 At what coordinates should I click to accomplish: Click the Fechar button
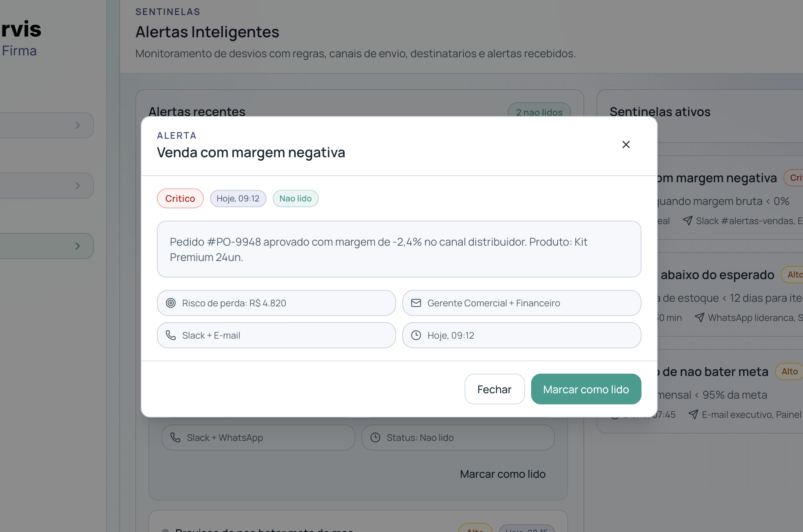point(494,389)
